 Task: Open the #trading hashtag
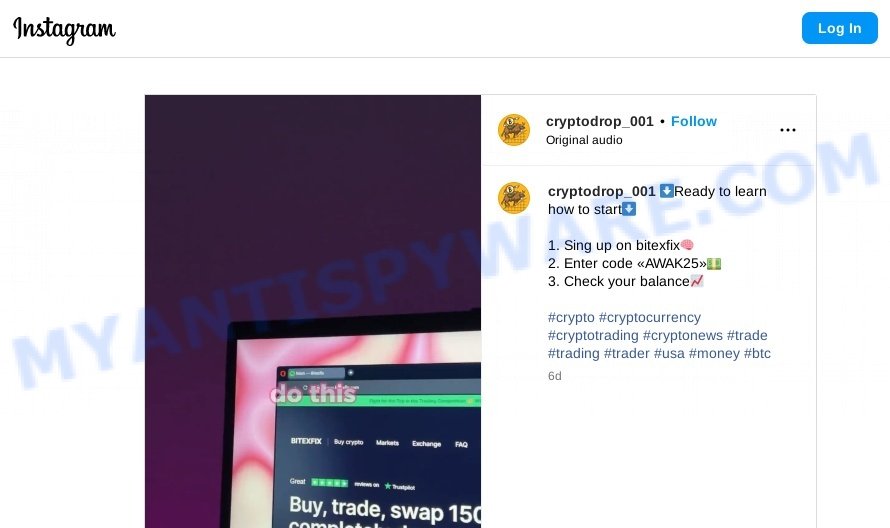[x=573, y=354]
